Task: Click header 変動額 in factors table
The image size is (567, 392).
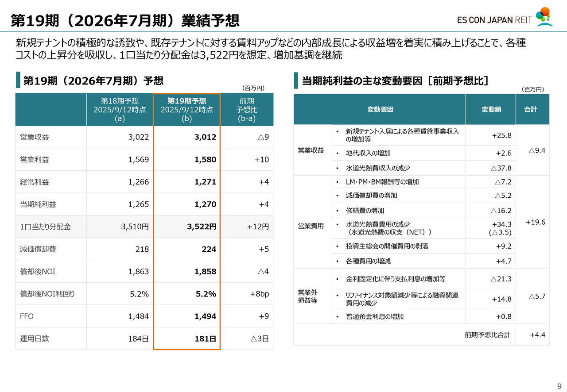Action: coord(491,109)
